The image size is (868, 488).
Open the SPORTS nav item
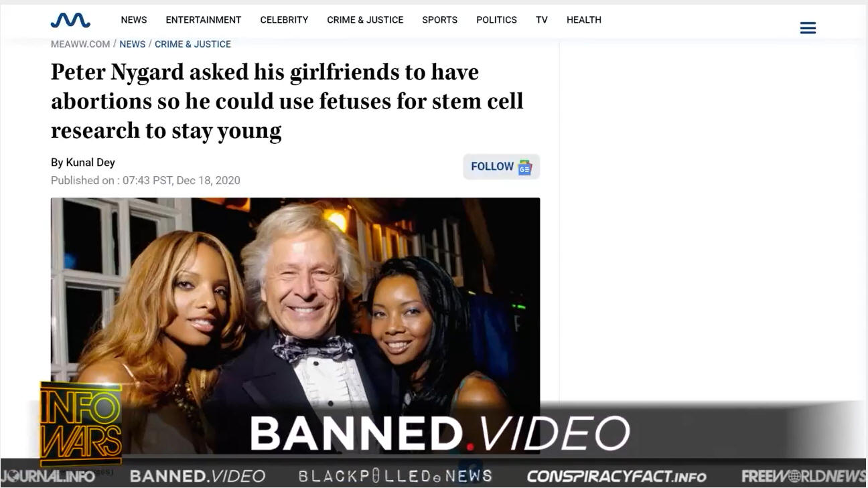(x=439, y=20)
